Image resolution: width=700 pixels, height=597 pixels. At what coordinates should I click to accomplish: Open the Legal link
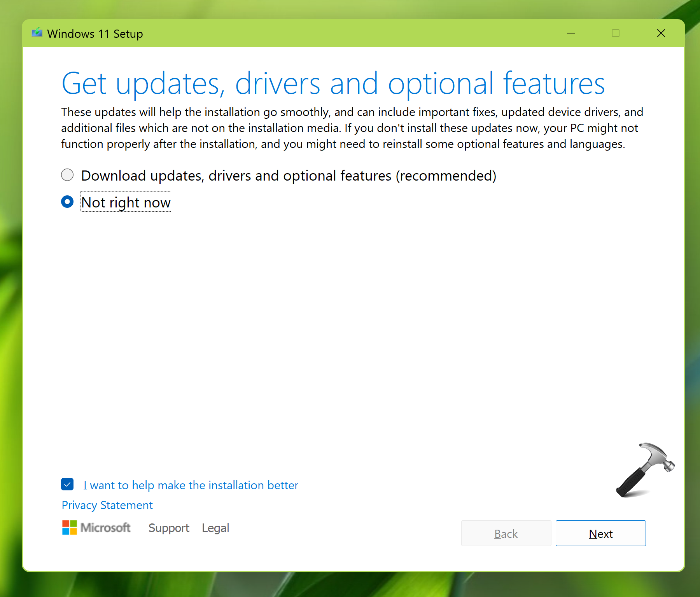215,528
